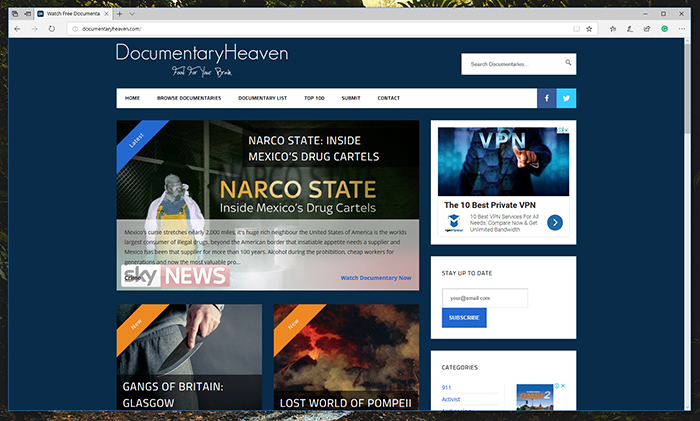Click the blue arrow button in the VPN ad
This screenshot has width=700, height=421.
(555, 222)
